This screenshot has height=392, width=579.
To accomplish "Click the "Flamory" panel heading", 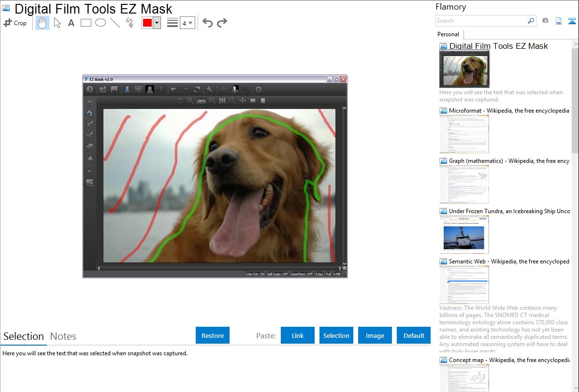I will tap(451, 7).
